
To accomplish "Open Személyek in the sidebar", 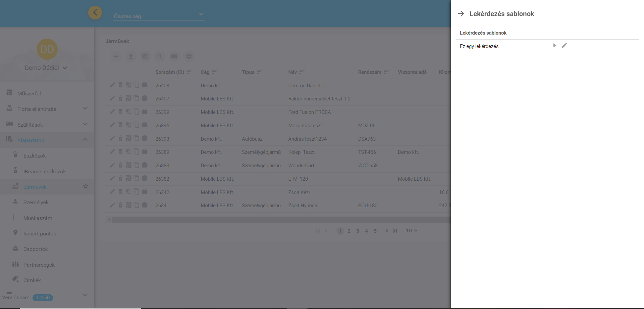I will [x=36, y=202].
